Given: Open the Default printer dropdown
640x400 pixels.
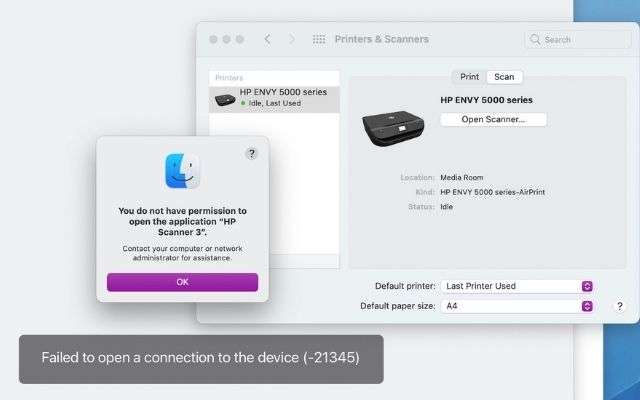Looking at the screenshot, I should click(x=517, y=286).
